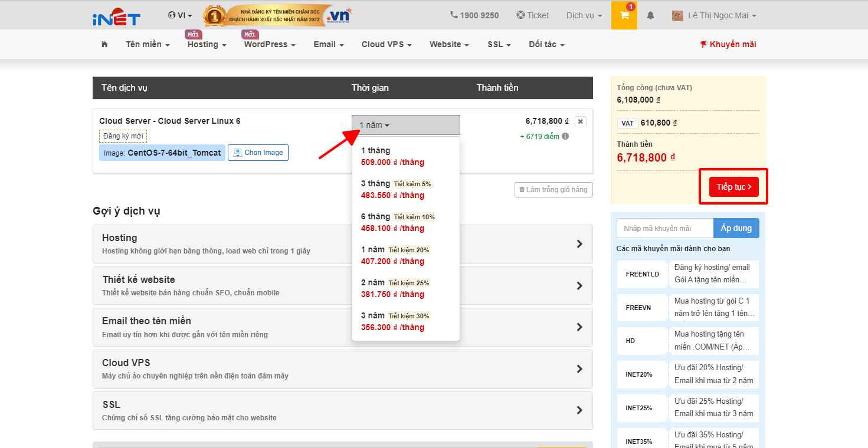Select the 6 tháng option
Screen dimensions: 868x448
tap(405, 222)
